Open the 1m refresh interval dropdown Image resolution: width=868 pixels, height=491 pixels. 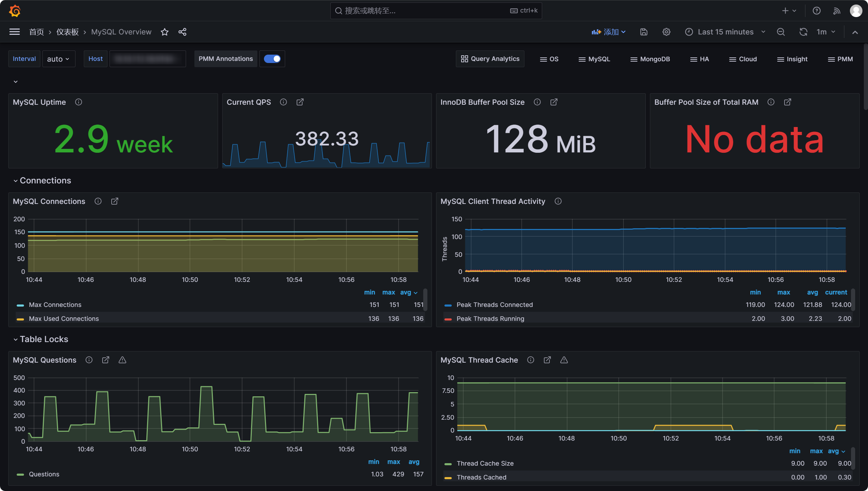coord(826,32)
